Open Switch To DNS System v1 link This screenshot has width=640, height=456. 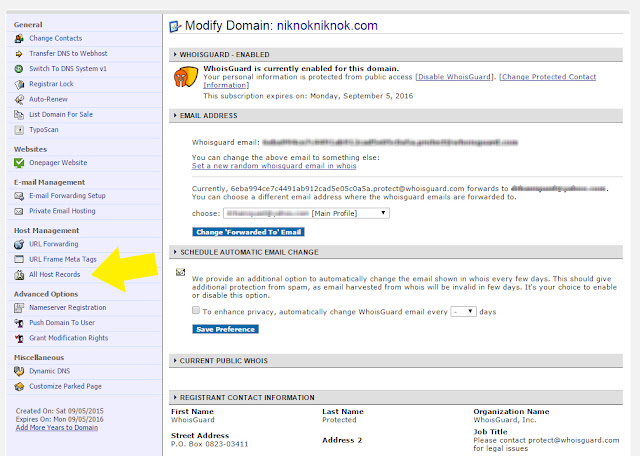pyautogui.click(x=68, y=69)
